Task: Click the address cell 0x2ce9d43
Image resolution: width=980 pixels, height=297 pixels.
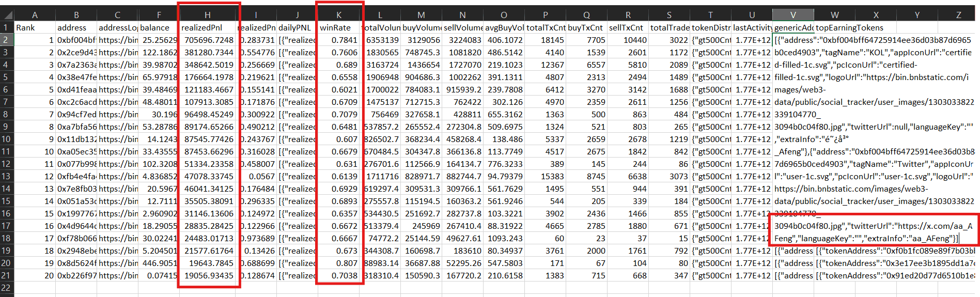Action: 76,52
